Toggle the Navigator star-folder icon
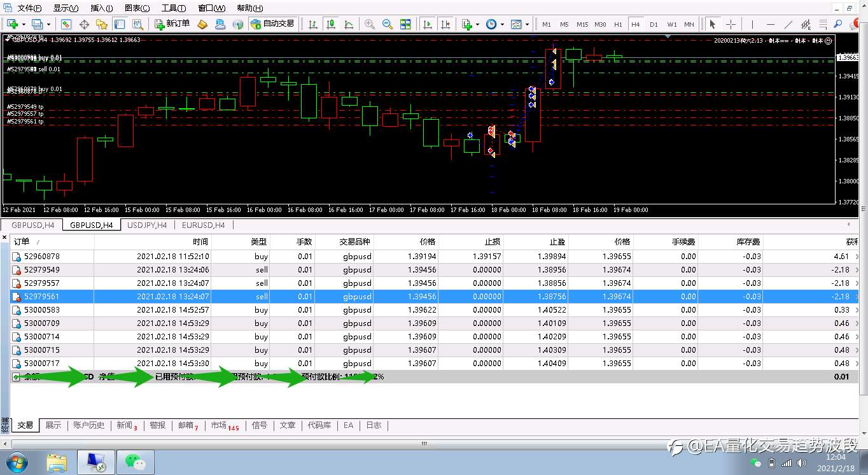 pos(102,24)
